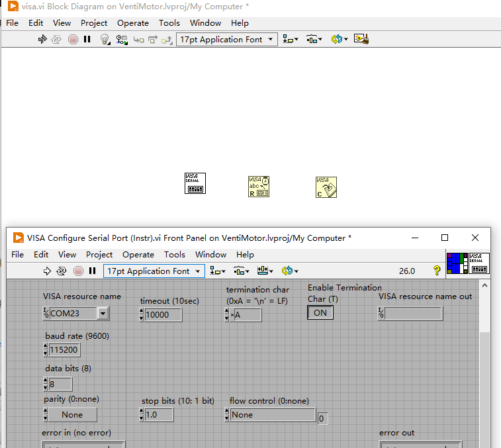Click VISA Serial VI icon in Front Panel corner
Screen dimensions: 501x448
point(479,263)
